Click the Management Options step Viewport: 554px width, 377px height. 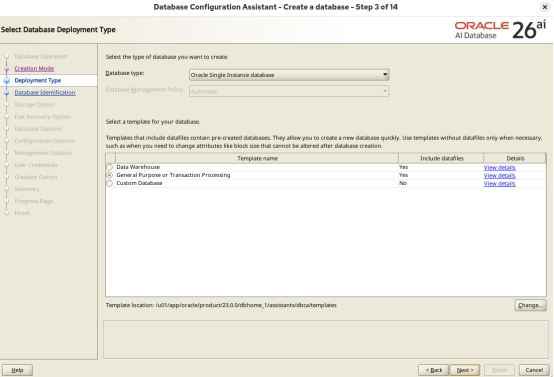click(43, 153)
